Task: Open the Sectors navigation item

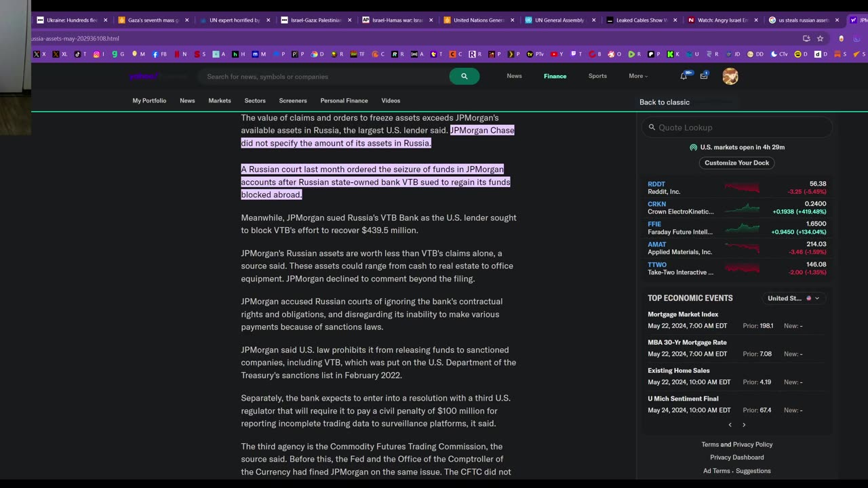Action: coord(255,100)
